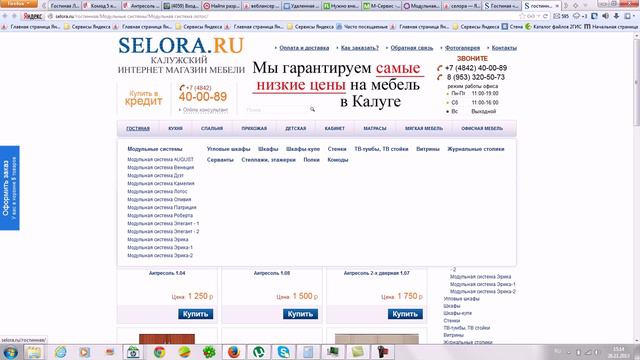
Task: Open 'ТВ-тумбы, ТВ стойки' submenu category
Action: pyautogui.click(x=381, y=149)
